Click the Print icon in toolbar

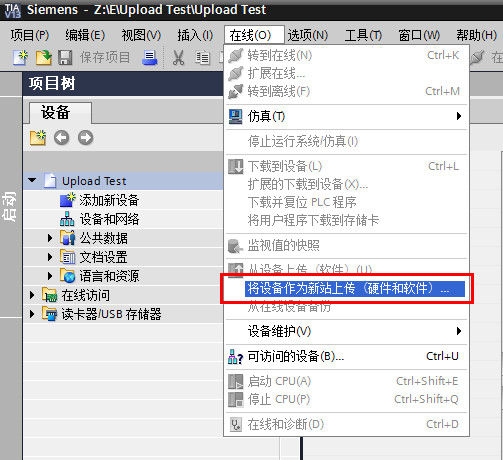(149, 57)
